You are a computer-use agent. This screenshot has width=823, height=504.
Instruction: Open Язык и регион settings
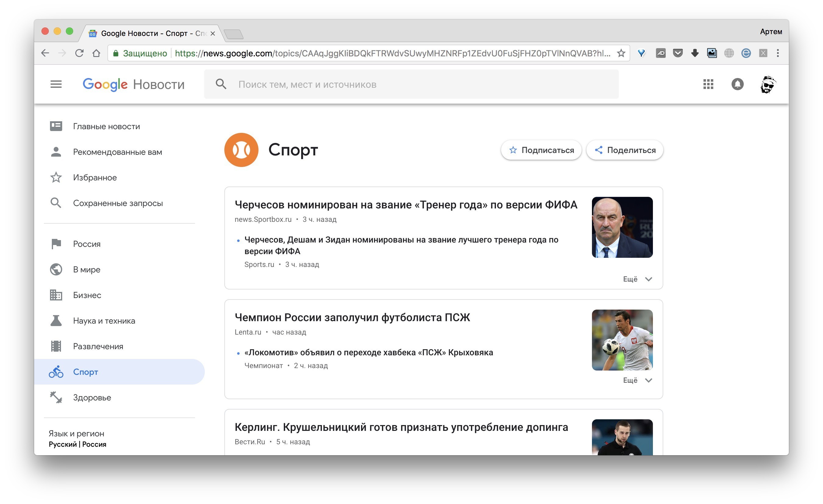(x=77, y=438)
